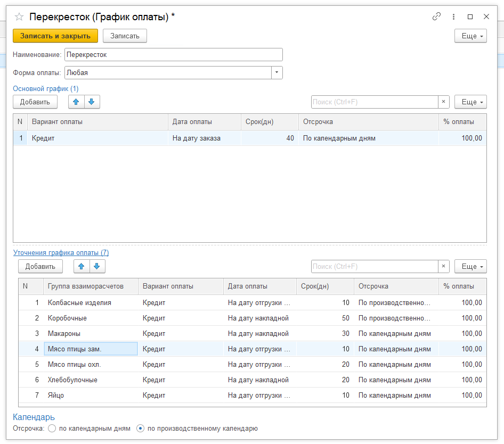Viewport: 504px width, 444px height.
Task: Open Еще menu of Уточнения графика table
Action: pos(470,266)
